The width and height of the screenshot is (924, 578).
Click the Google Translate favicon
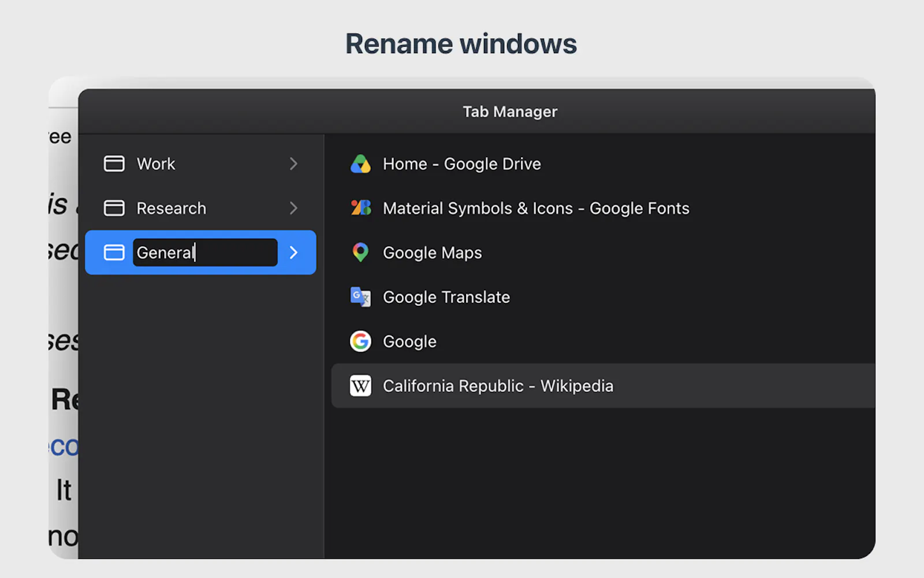(x=360, y=297)
